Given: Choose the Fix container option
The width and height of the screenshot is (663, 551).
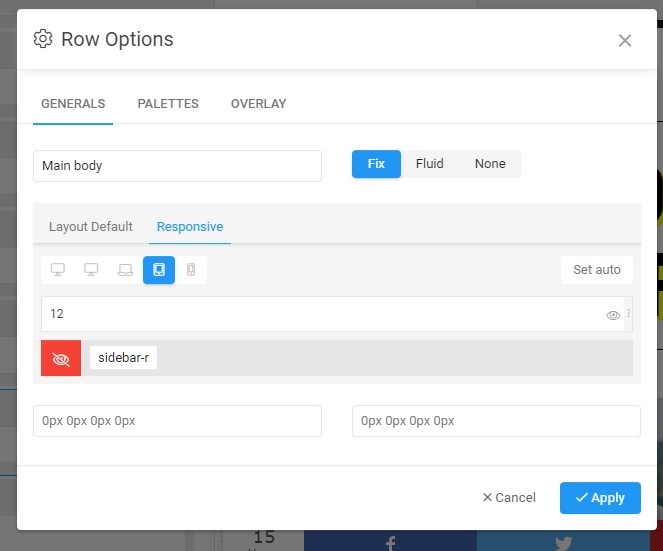Looking at the screenshot, I should coord(376,164).
